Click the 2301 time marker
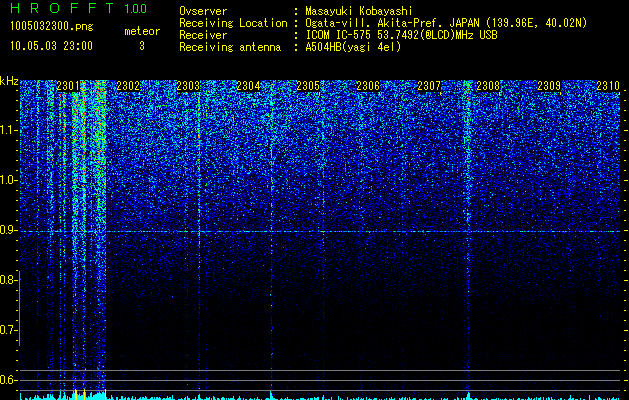The height and width of the screenshot is (400, 629). 68,86
